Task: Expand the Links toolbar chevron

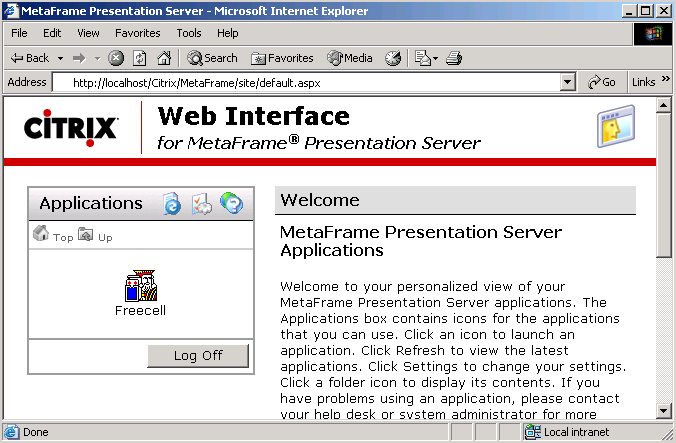Action: (666, 78)
